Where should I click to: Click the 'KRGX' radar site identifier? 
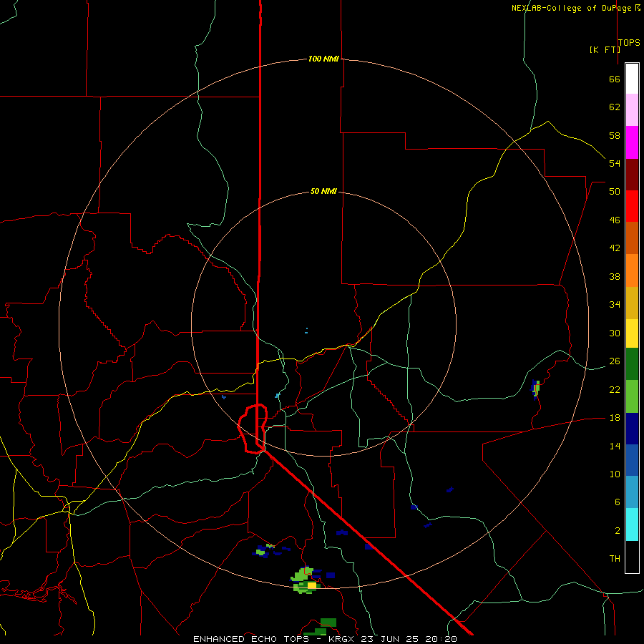coord(342,639)
